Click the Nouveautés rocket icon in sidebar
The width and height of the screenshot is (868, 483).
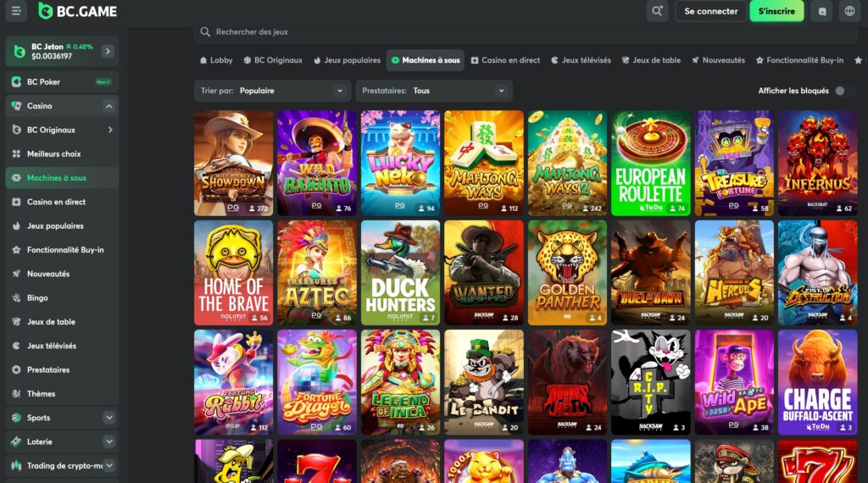[16, 274]
